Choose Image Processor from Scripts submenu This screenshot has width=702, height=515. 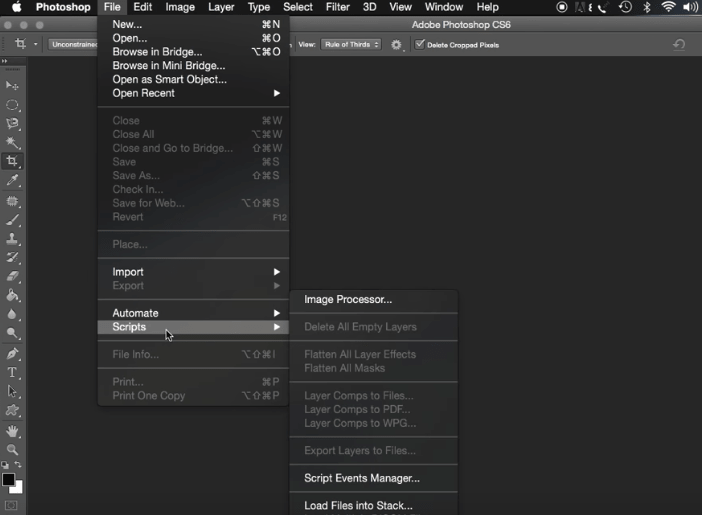pyautogui.click(x=348, y=299)
